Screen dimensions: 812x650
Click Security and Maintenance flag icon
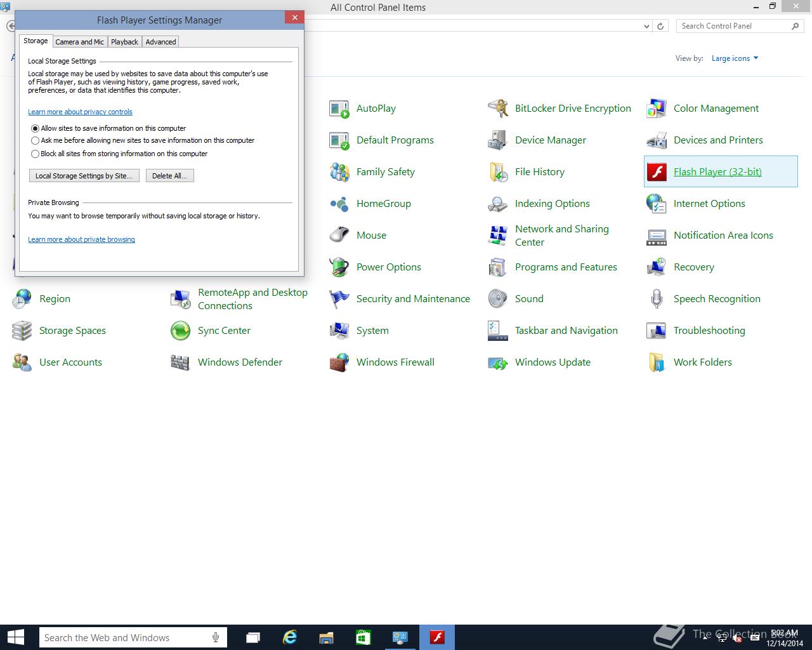(339, 299)
